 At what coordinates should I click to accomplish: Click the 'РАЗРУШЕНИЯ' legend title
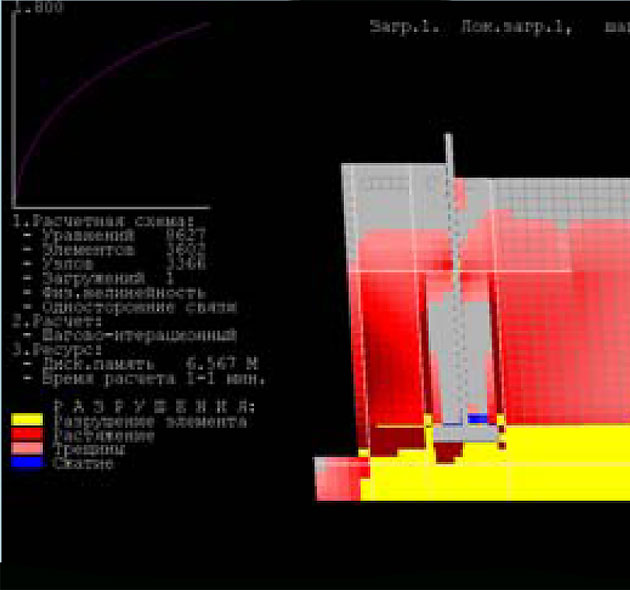[154, 407]
